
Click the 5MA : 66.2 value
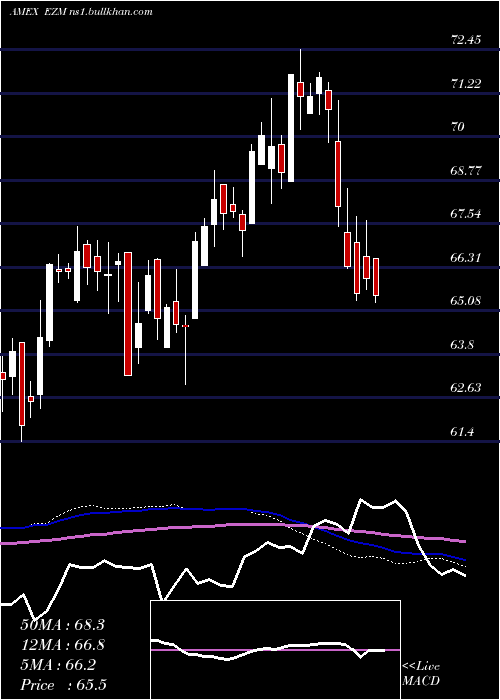[58, 665]
